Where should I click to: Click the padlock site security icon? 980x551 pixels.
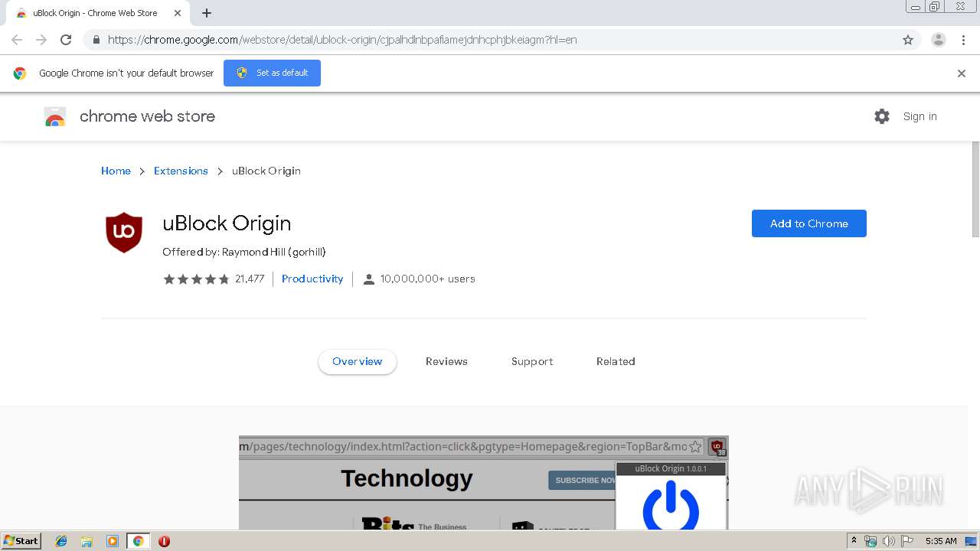click(x=96, y=40)
